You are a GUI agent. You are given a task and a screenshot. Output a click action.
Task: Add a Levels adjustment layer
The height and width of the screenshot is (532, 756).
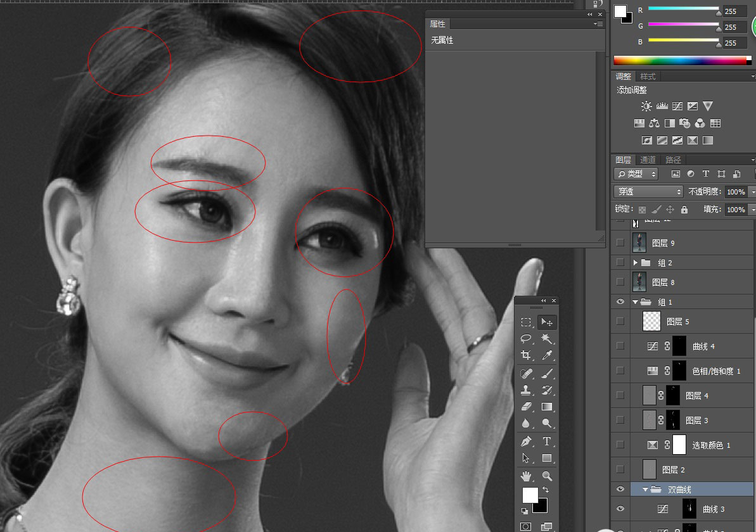(662, 106)
